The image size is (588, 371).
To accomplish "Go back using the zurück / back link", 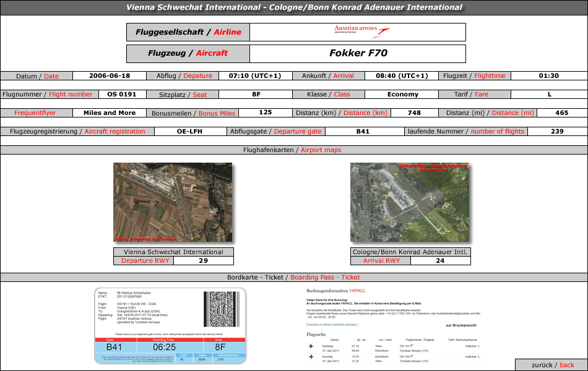I will tap(552, 365).
